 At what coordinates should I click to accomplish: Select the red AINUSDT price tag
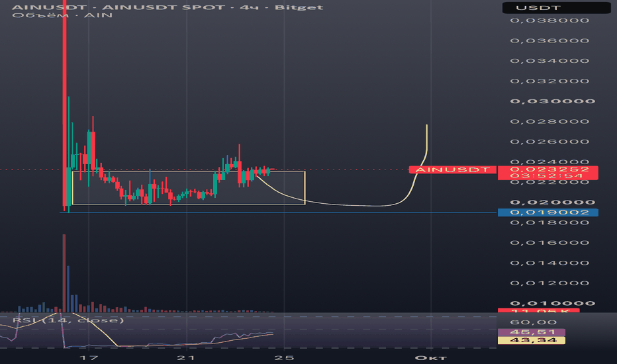click(453, 169)
